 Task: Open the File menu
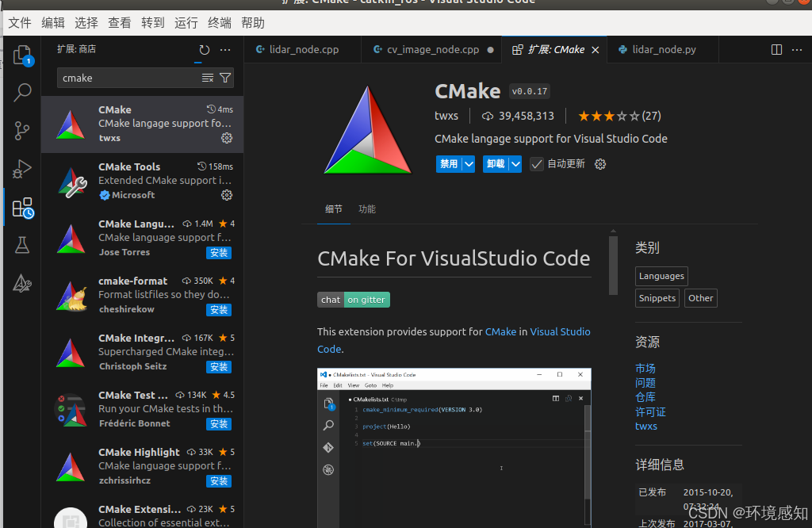click(x=20, y=23)
